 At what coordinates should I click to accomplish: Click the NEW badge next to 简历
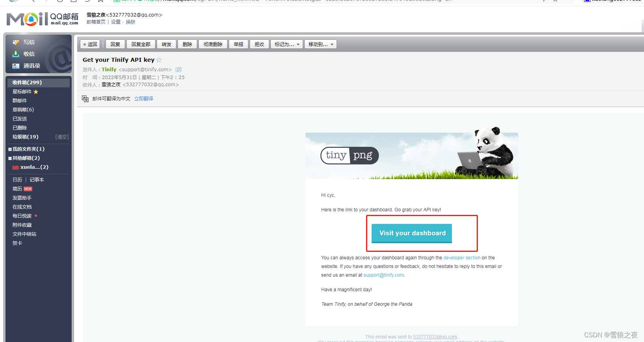coord(28,189)
